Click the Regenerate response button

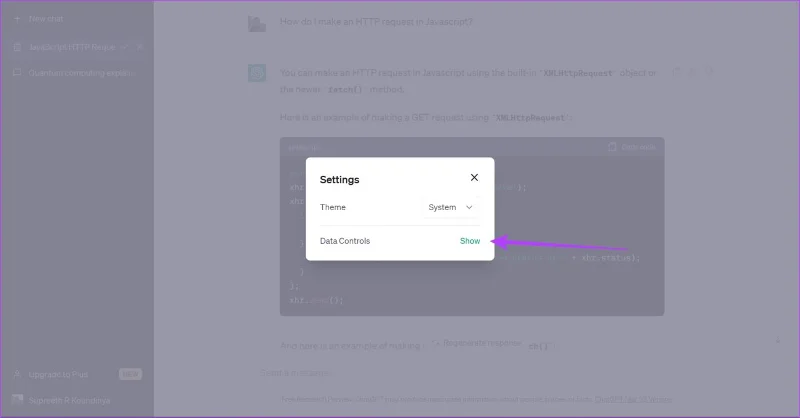coord(477,343)
